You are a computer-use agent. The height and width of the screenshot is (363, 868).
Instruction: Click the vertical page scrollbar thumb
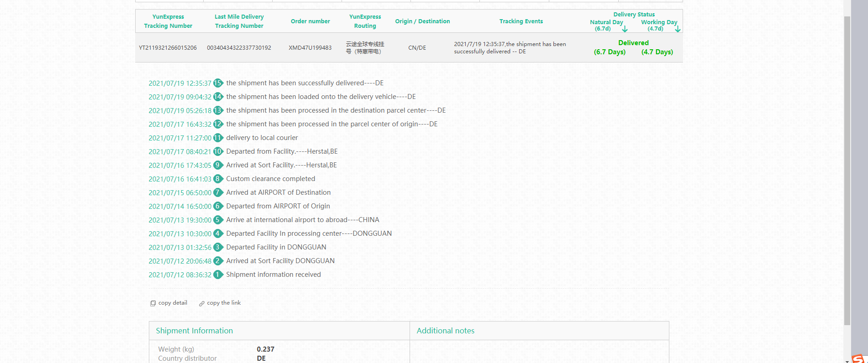pyautogui.click(x=847, y=169)
